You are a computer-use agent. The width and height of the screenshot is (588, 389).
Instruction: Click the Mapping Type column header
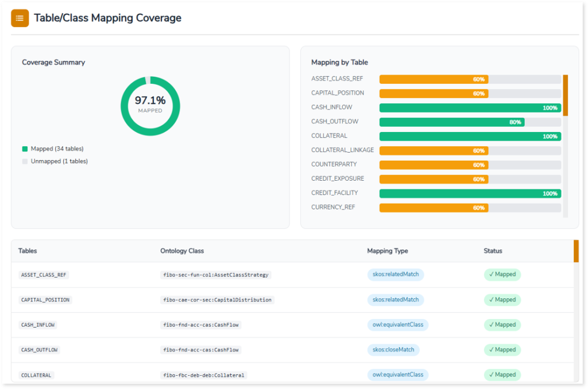[388, 251]
